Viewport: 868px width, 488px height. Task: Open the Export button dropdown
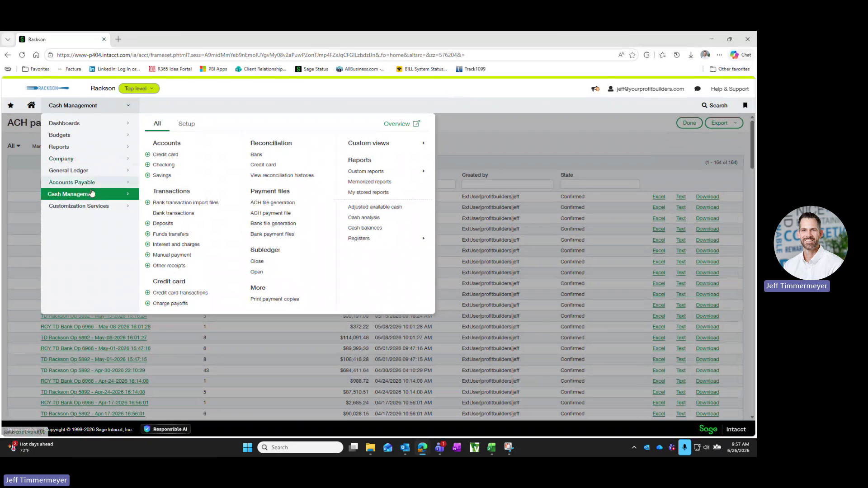coord(724,123)
